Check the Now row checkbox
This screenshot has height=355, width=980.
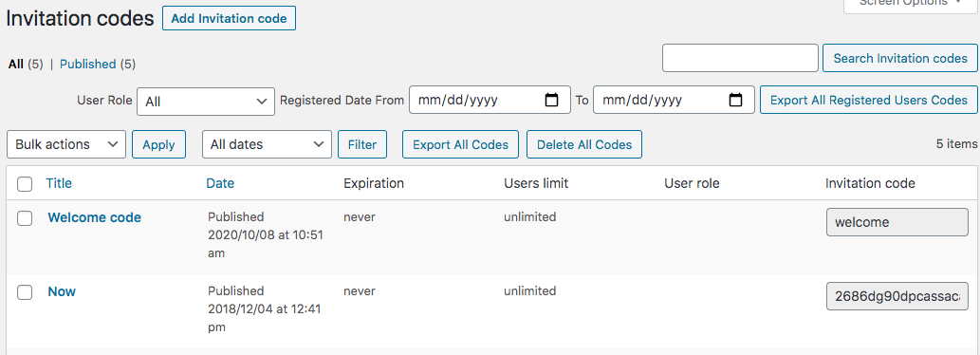point(25,291)
